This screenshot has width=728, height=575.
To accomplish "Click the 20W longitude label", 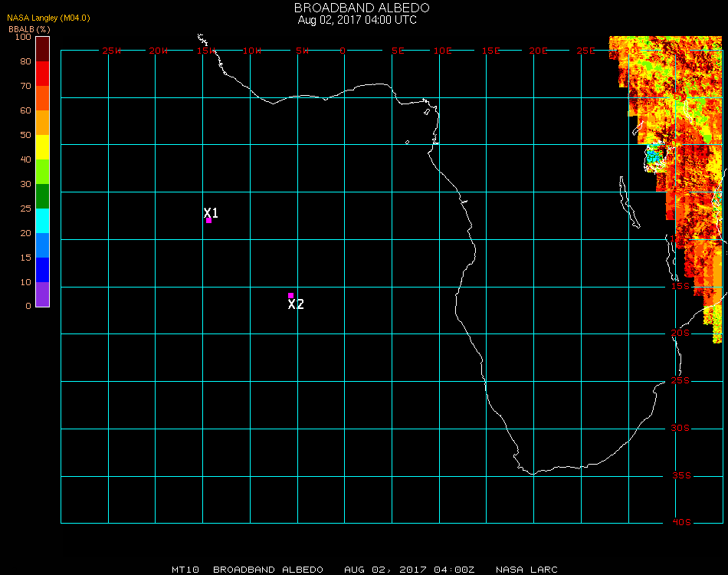I will point(159,51).
